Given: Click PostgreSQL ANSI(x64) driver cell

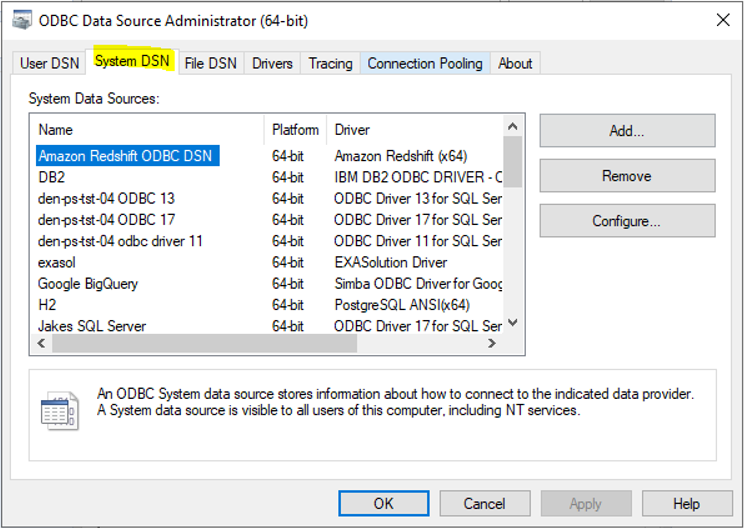Looking at the screenshot, I should pyautogui.click(x=402, y=305).
